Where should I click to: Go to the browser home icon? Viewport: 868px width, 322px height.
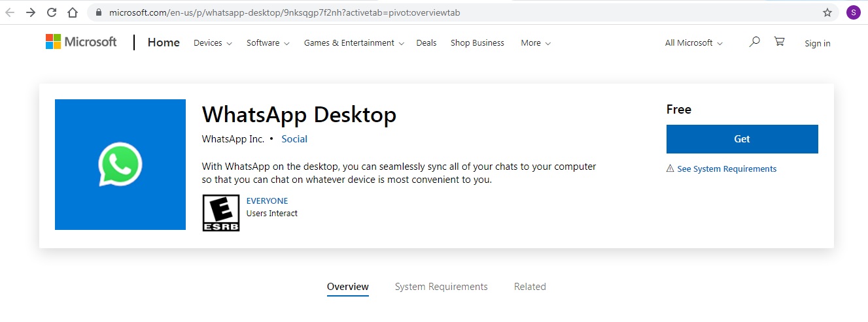coord(73,12)
